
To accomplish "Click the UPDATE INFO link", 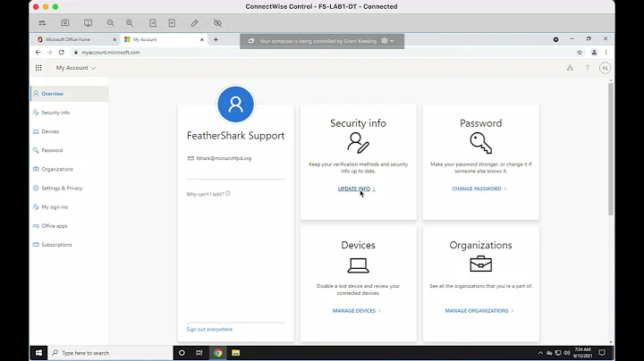I will (x=357, y=189).
